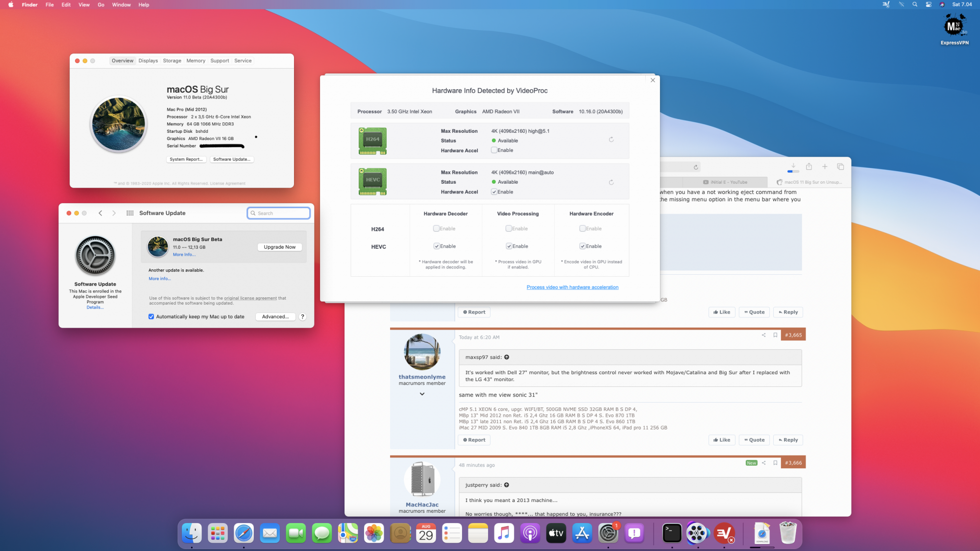Uncheck HEVC Video Processing Enable

(x=509, y=246)
